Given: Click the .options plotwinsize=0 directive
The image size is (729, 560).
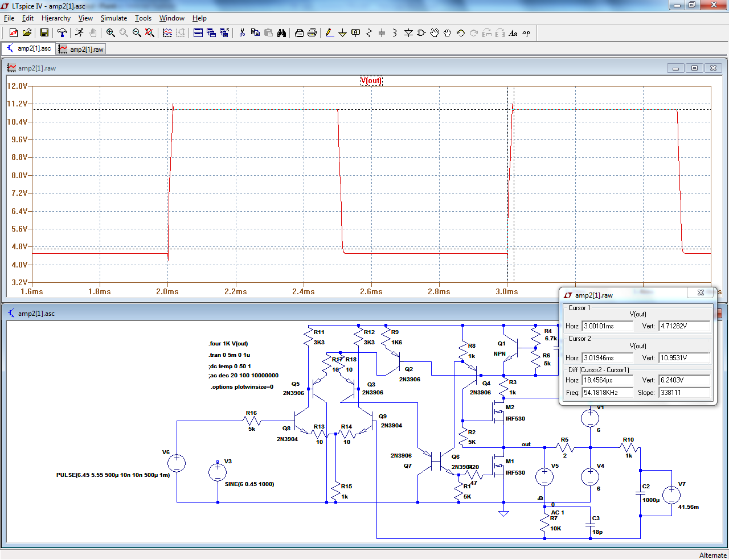Looking at the screenshot, I should coord(242,387).
